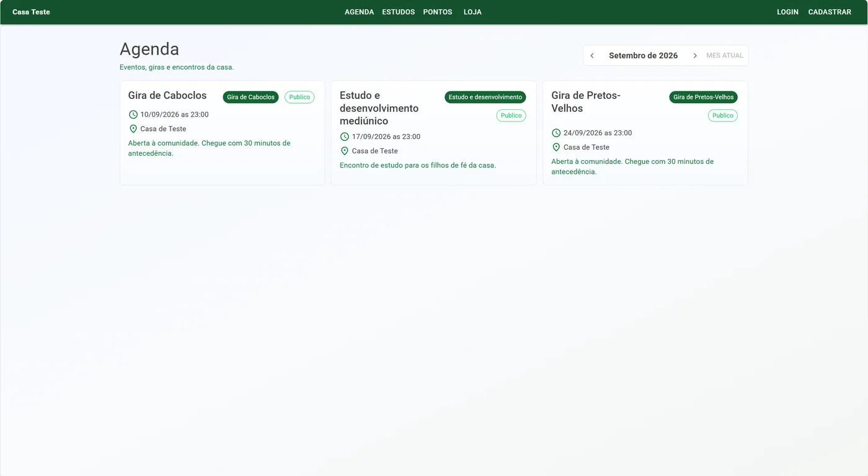Select the Estudo e desenvolvimento category tag

485,97
